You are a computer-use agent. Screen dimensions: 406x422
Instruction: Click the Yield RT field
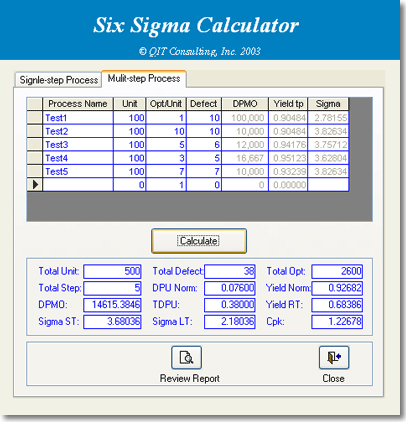(x=337, y=305)
